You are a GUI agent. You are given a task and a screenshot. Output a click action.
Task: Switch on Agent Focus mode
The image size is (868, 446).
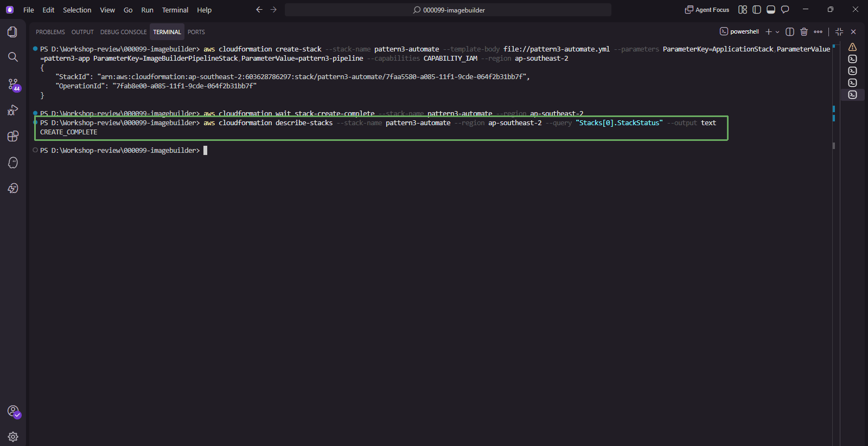tap(707, 10)
